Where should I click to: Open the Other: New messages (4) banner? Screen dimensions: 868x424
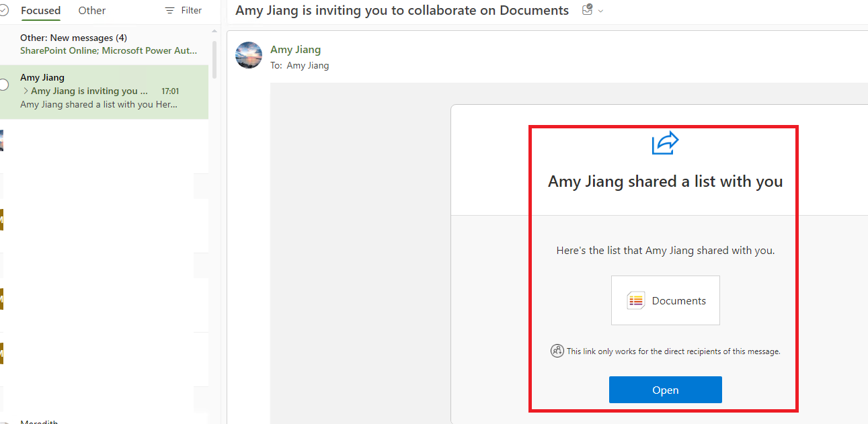(104, 44)
